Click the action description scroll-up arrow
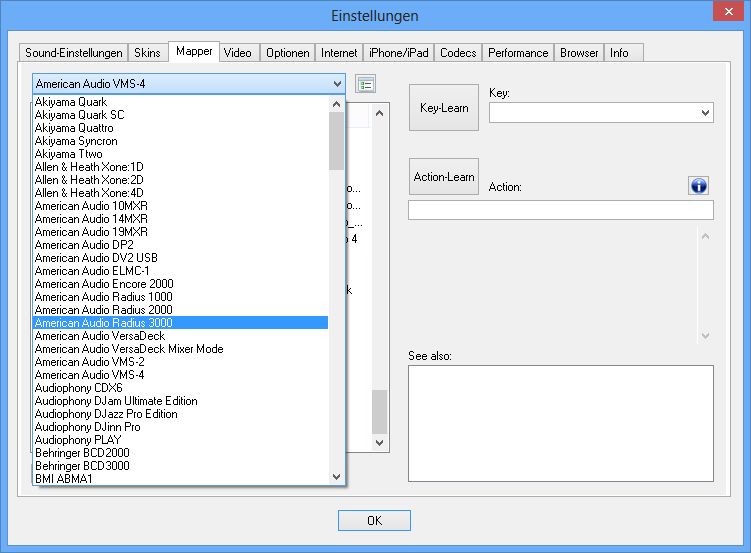751x553 pixels. tap(705, 236)
